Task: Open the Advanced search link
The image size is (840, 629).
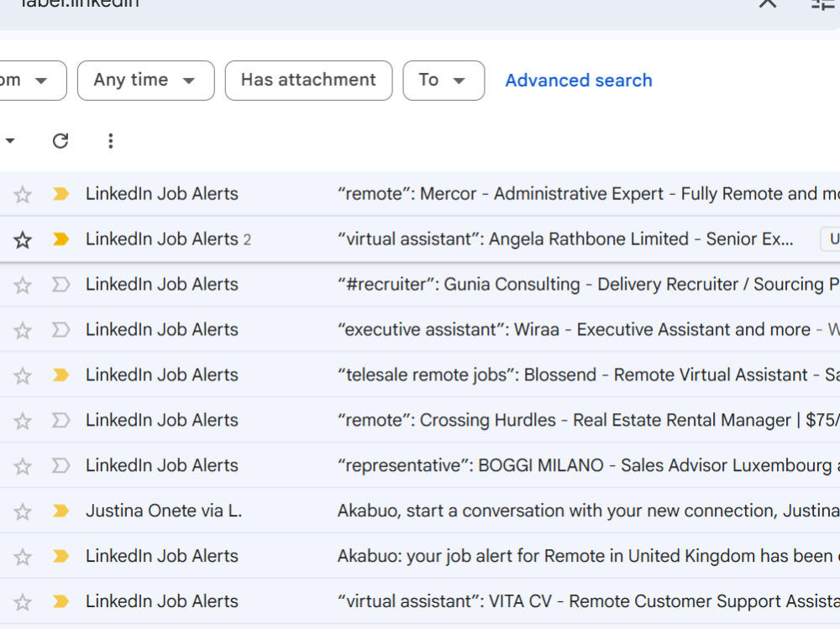Action: [579, 81]
